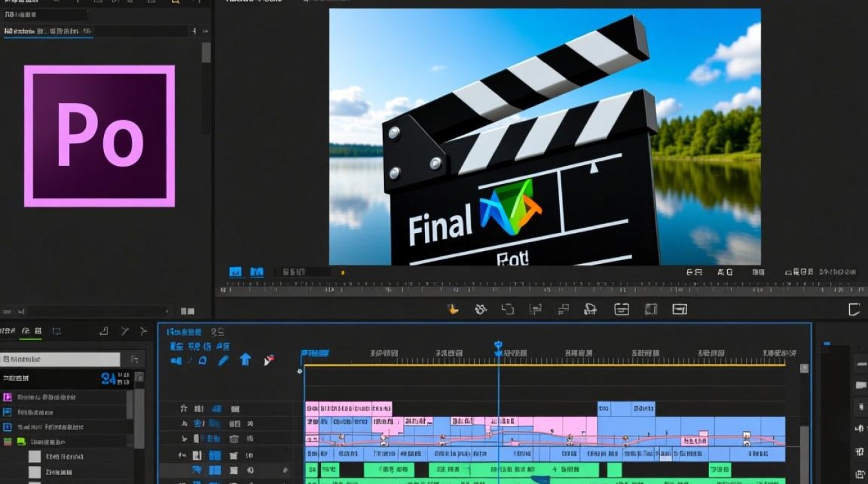
Task: Click the project panel search field
Action: [x=60, y=359]
